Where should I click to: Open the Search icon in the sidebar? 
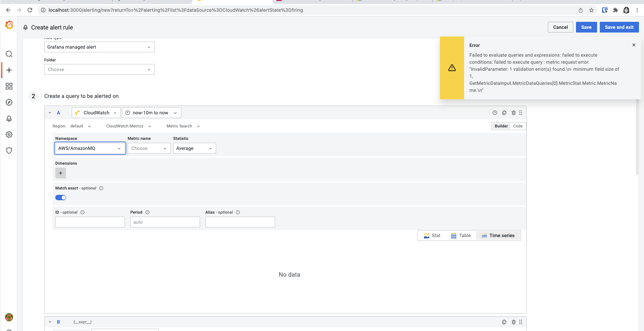tap(9, 54)
